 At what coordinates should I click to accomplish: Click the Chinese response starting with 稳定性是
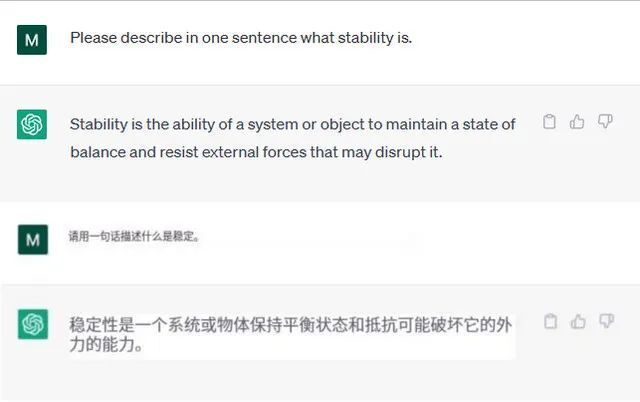click(x=290, y=335)
